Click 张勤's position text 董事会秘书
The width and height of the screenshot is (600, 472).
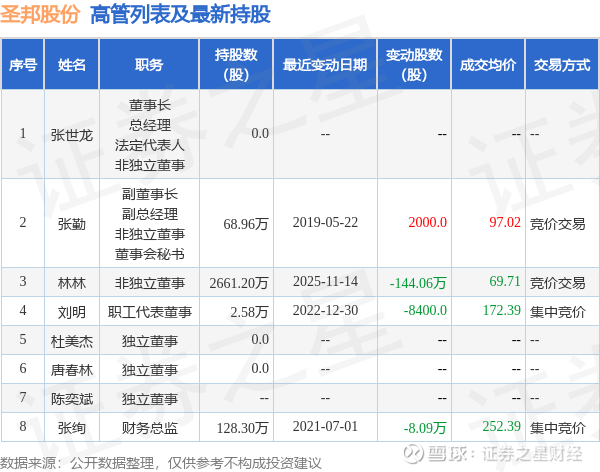[x=150, y=254]
